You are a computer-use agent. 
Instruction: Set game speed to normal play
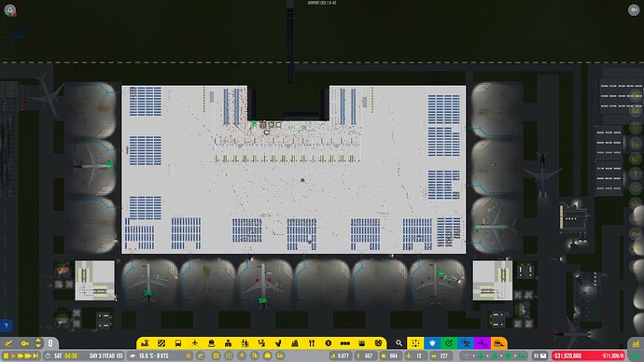point(13,355)
